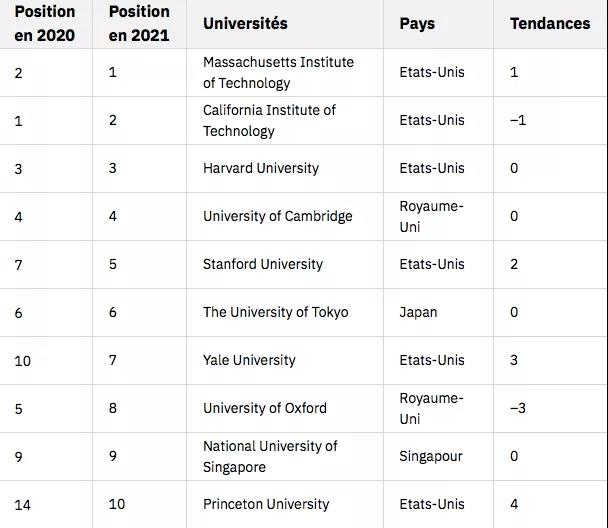This screenshot has height=528, width=608.
Task: Click The University of Tokyo cell
Action: [x=275, y=312]
